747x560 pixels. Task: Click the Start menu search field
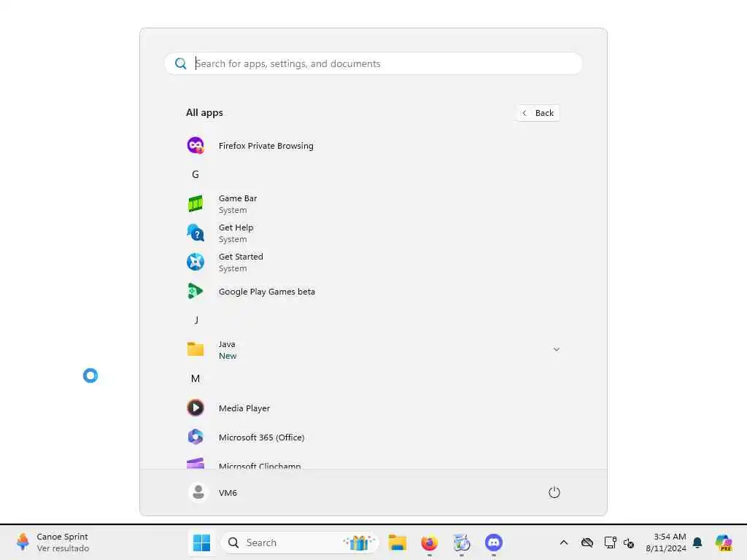(x=373, y=63)
